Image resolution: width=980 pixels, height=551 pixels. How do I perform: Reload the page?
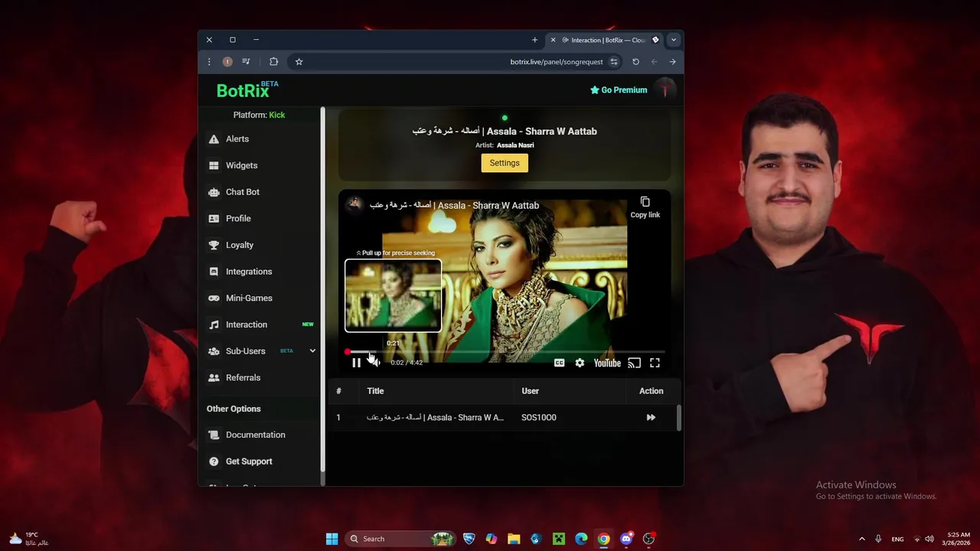tap(635, 62)
